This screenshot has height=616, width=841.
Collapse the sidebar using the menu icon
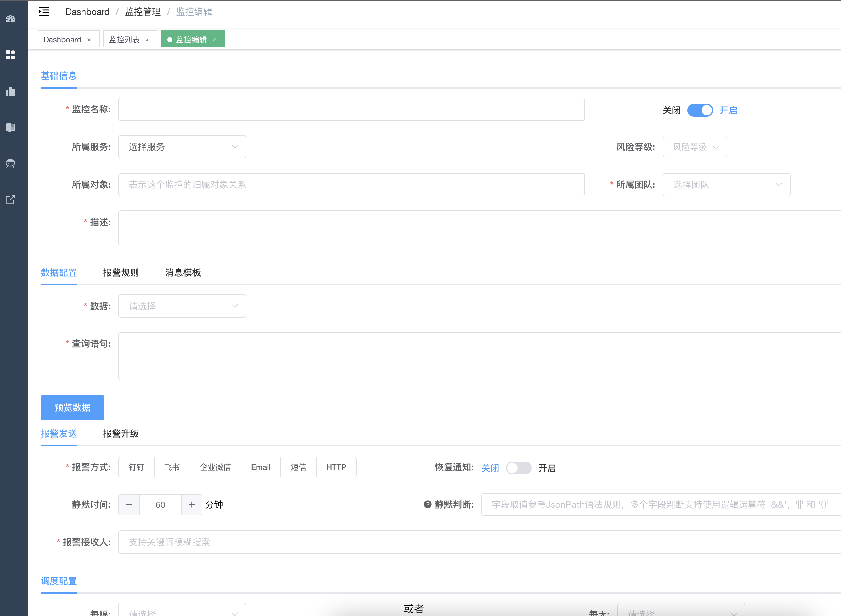click(44, 12)
